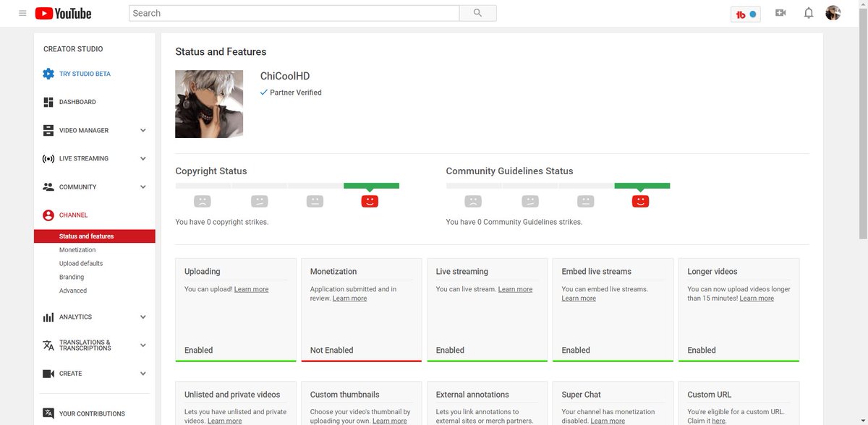The width and height of the screenshot is (868, 425).
Task: Click Learn more in Super Chat card
Action: point(608,421)
